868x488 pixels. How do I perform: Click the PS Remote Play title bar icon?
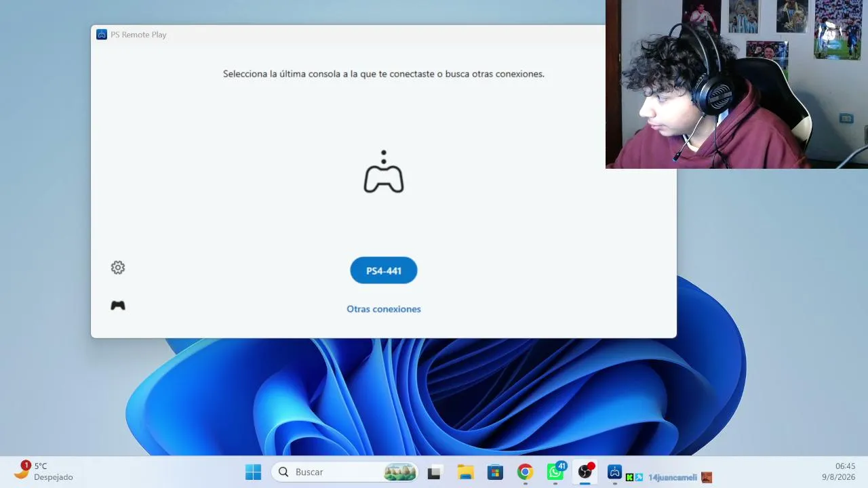tap(102, 35)
